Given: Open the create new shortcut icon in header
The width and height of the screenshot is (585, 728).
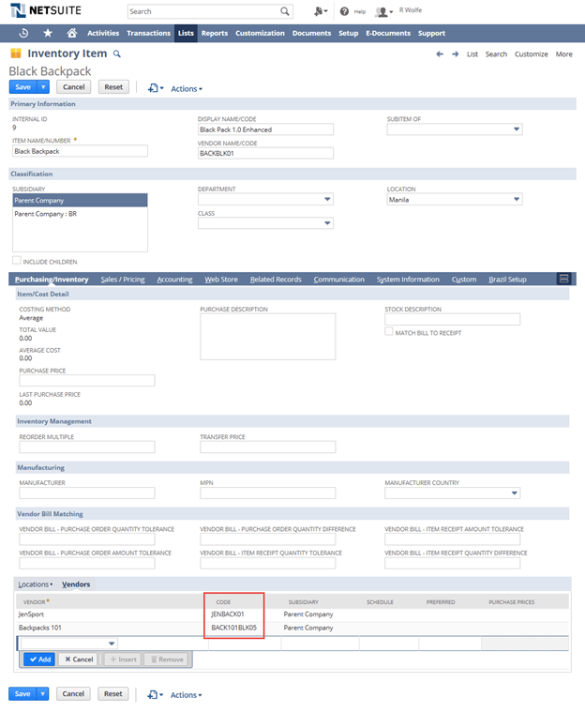Looking at the screenshot, I should pos(320,11).
